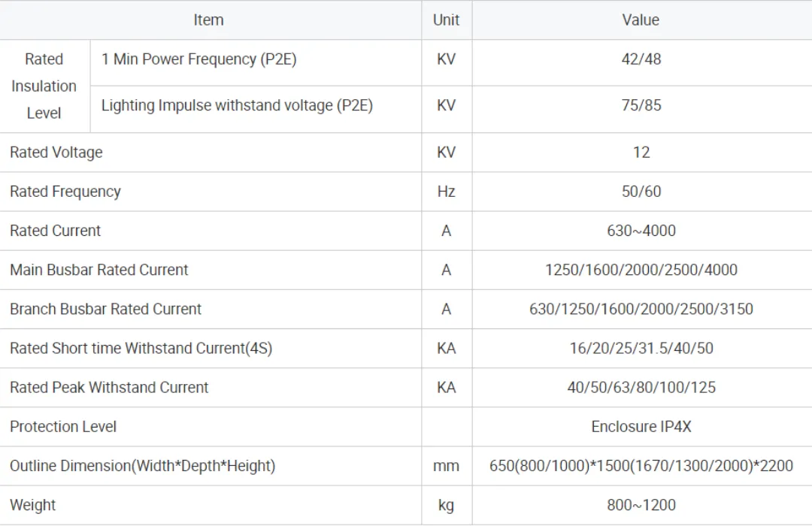Click Rated Short time Withstand Current(4S) label
The width and height of the screenshot is (812, 526).
tap(141, 348)
